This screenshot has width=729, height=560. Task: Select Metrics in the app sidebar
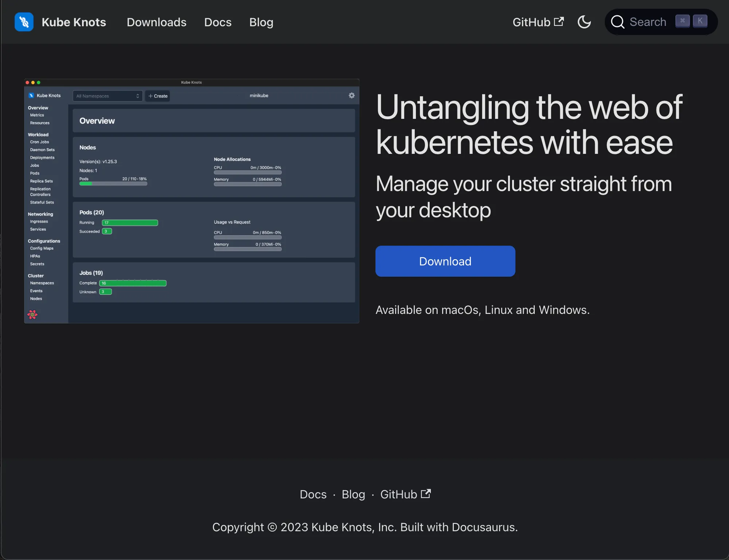[37, 115]
